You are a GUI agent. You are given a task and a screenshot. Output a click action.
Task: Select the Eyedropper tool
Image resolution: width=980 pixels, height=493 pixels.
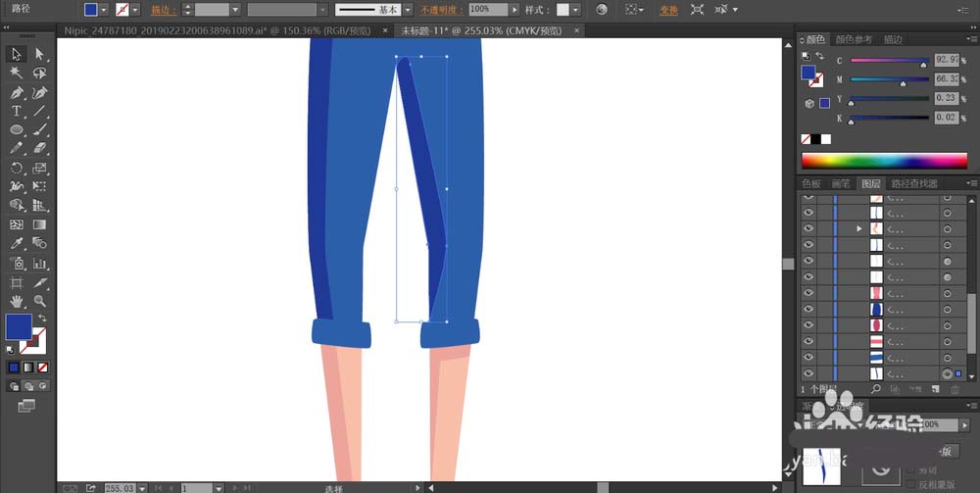click(x=17, y=244)
